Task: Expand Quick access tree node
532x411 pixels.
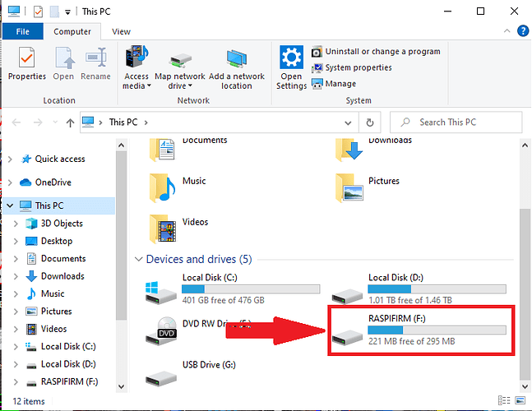Action: click(10, 159)
